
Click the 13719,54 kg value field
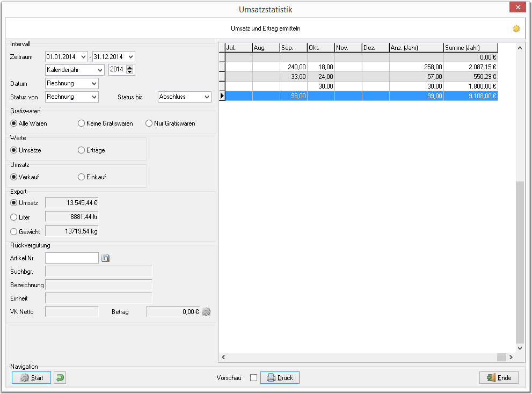[71, 231]
